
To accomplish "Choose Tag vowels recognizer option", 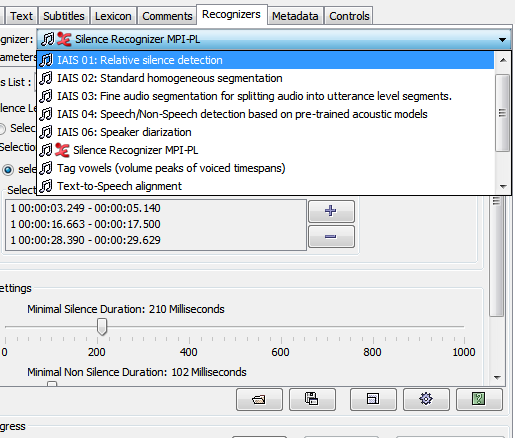I will (266, 168).
